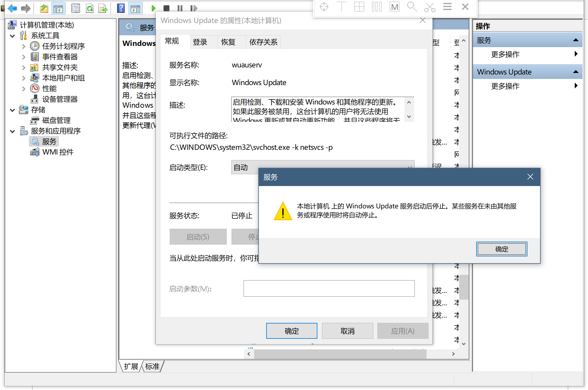Click the gray Forward arrow in toolbar
Screen dimensions: 588x390
[26, 8]
